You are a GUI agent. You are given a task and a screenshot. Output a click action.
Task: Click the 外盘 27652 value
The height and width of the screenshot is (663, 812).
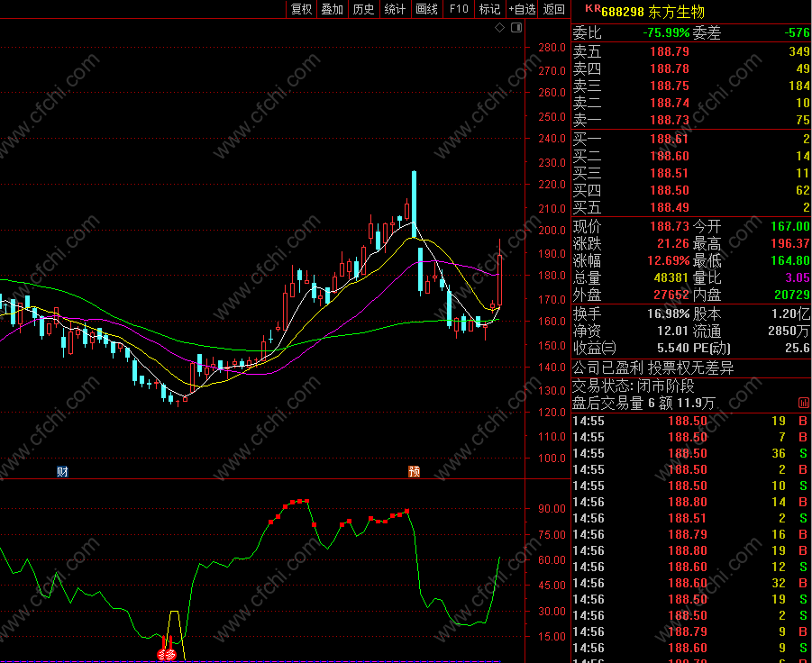[671, 295]
